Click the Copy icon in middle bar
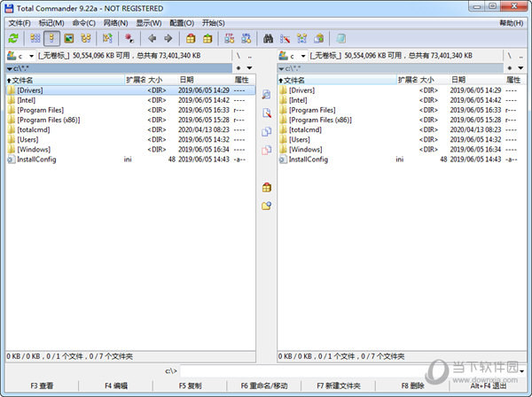 [x=266, y=131]
